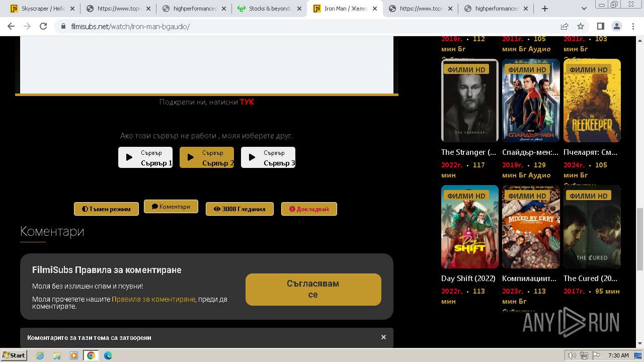Open the share page icon in address bar

click(565, 26)
